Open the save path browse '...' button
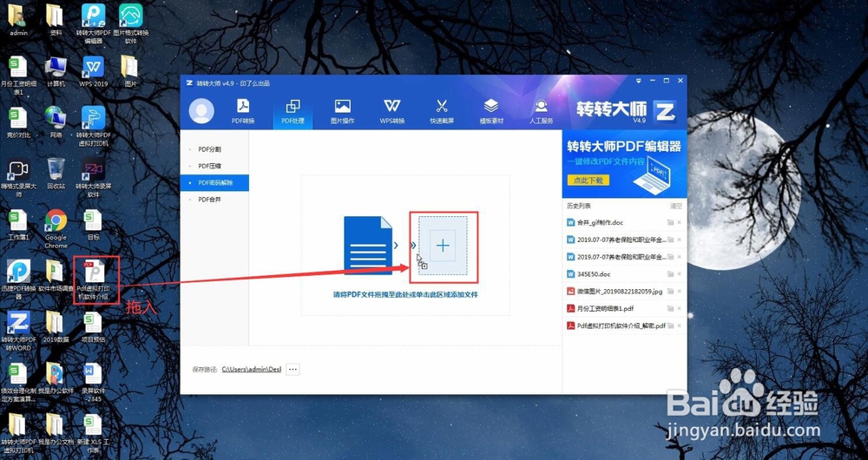This screenshot has height=460, width=868. (293, 369)
